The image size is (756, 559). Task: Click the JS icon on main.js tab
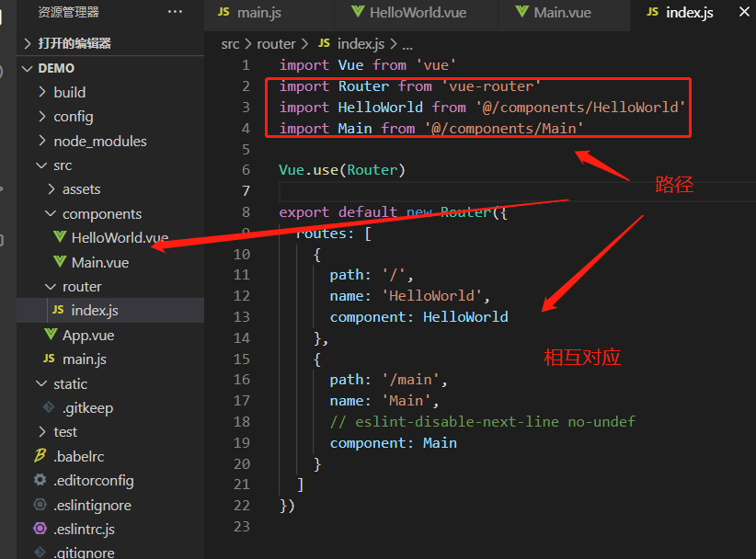223,12
